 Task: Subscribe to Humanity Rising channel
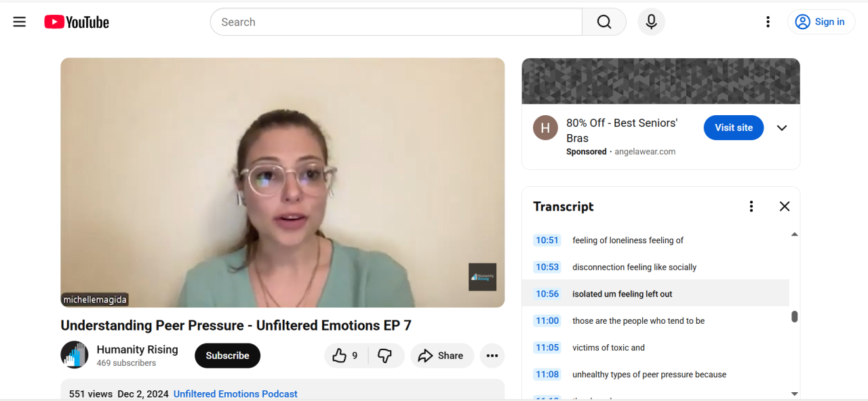[x=227, y=356]
